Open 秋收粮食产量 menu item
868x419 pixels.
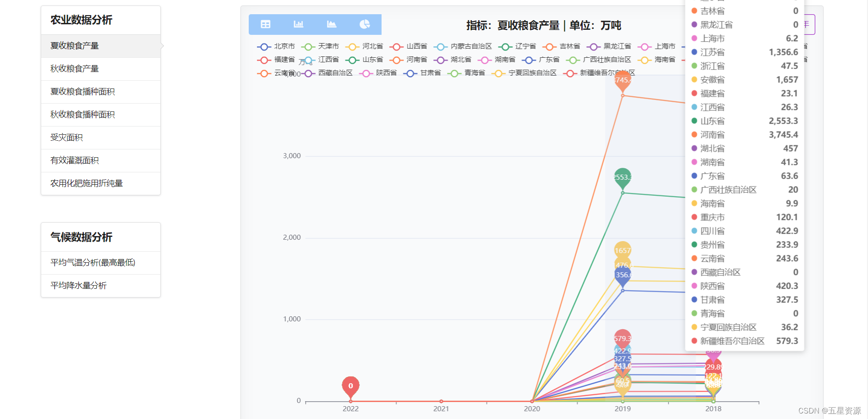tap(101, 69)
